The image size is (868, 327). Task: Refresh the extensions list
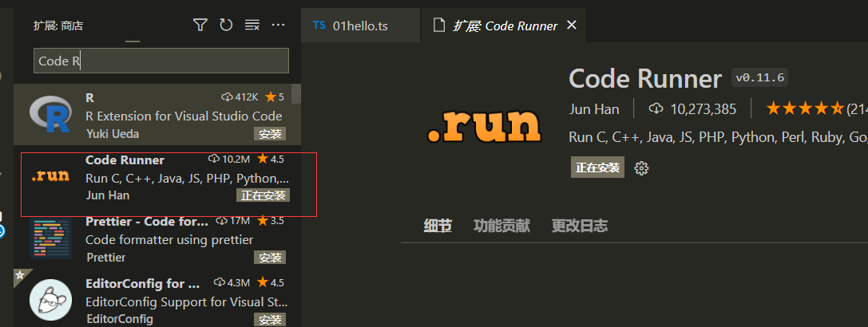[226, 25]
